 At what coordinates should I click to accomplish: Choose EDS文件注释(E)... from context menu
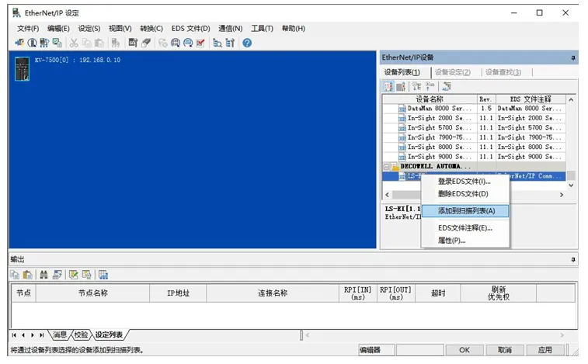point(465,228)
